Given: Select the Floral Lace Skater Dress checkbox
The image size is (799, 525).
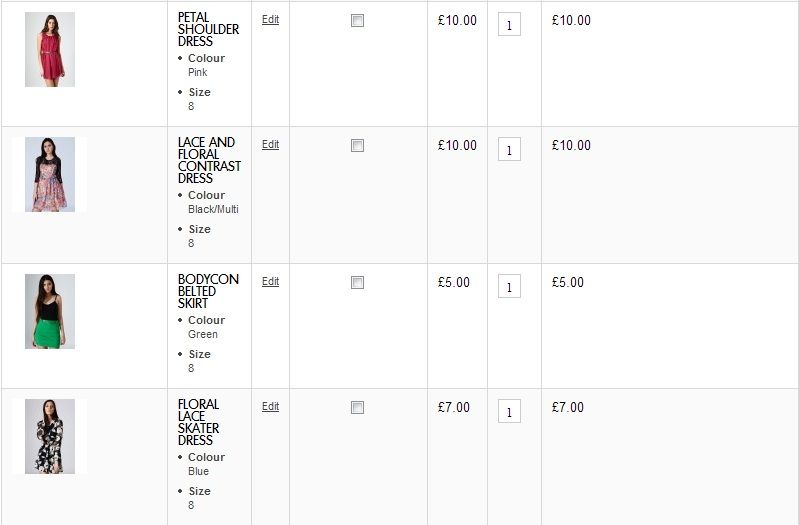Looking at the screenshot, I should click(x=357, y=407).
